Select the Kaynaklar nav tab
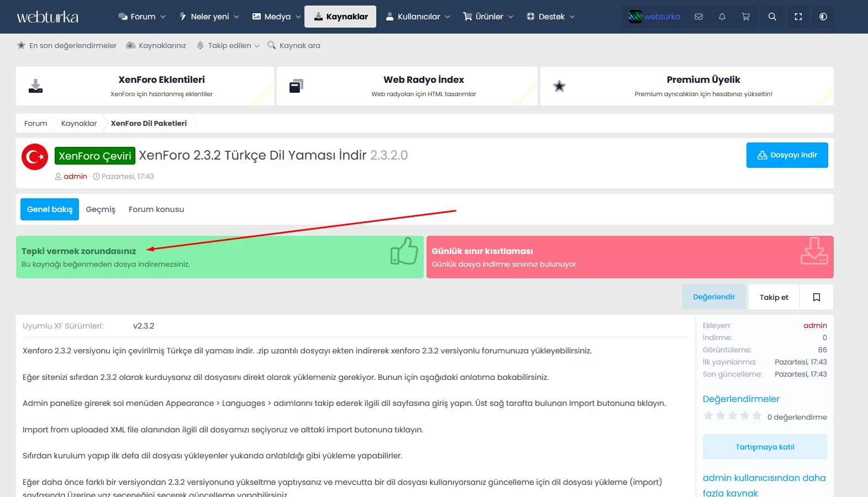This screenshot has height=497, width=868. click(x=340, y=17)
